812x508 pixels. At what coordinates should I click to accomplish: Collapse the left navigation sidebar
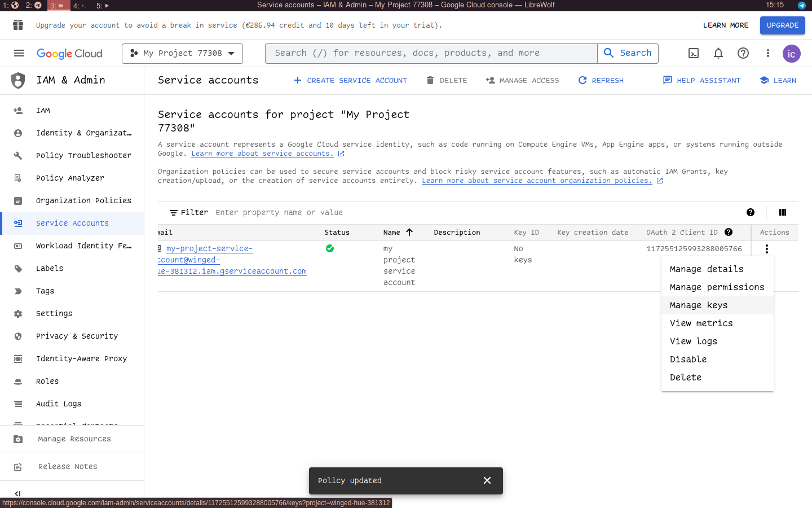(17, 493)
